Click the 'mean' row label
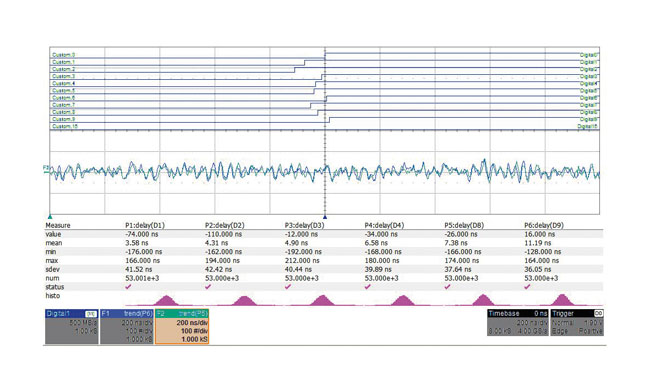Viewport: 650px width, 390px height. coord(53,243)
